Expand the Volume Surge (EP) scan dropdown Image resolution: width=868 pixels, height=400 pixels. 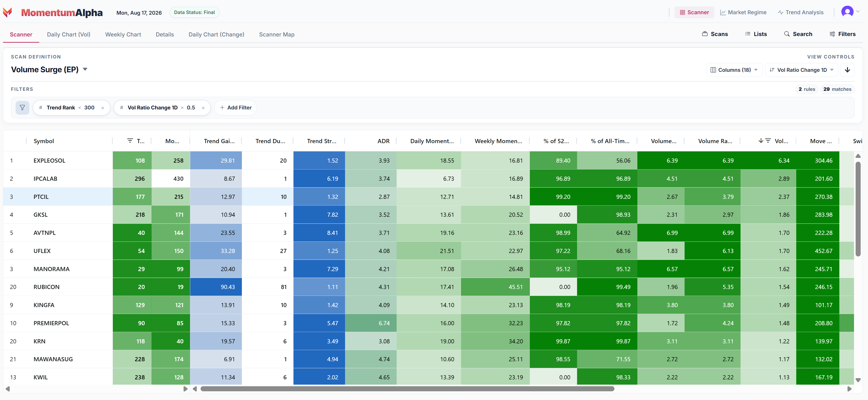tap(85, 69)
